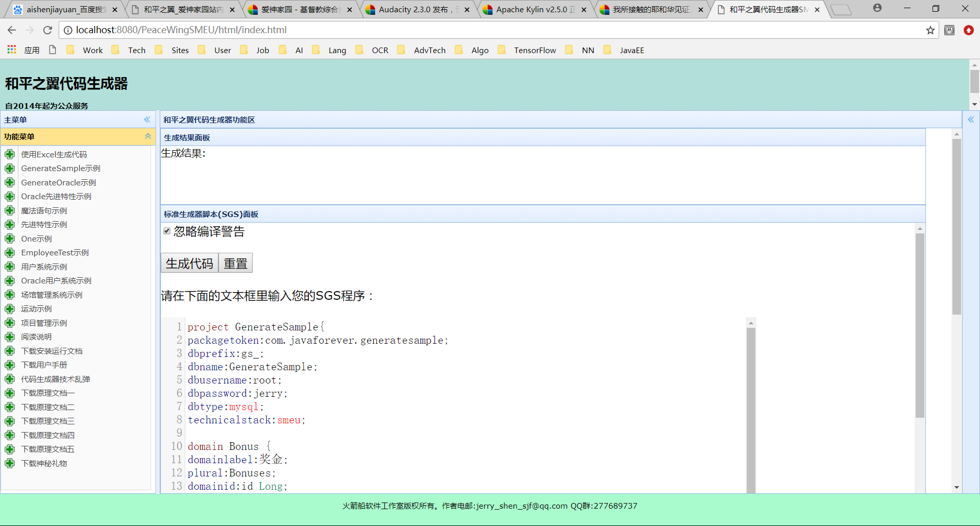Click the green plus icon beside 先进特性示例
The height and width of the screenshot is (526, 980).
pyautogui.click(x=10, y=224)
